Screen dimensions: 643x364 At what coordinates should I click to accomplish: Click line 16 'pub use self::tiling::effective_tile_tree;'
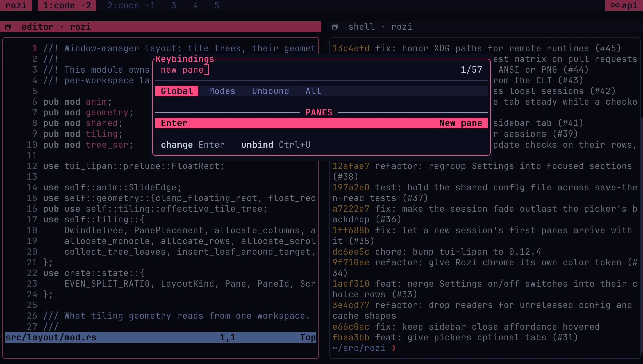[155, 209]
